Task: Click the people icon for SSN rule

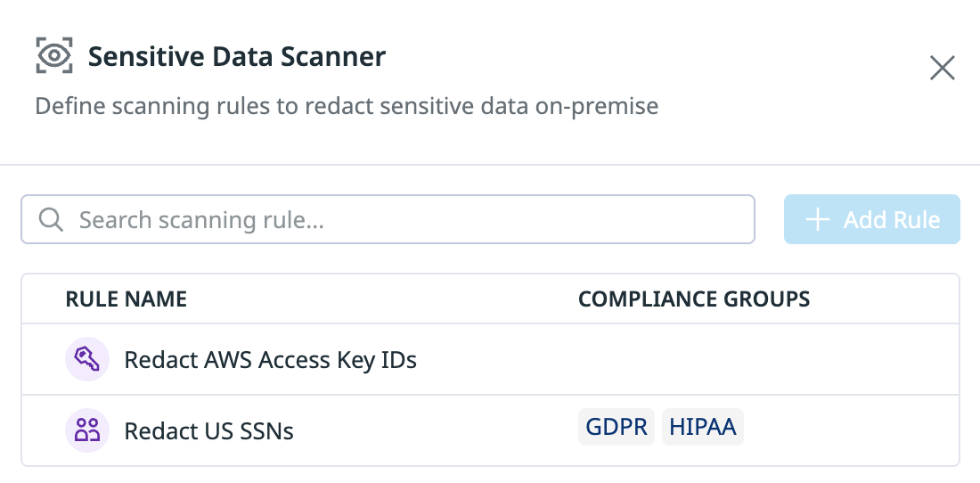Action: coord(87,430)
